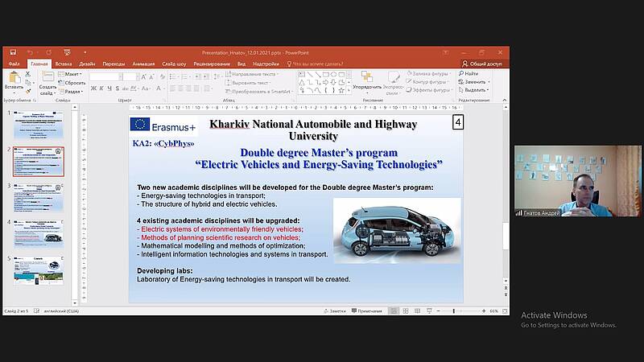Open the Раздел section dropdown
644x362 pixels.
point(71,91)
